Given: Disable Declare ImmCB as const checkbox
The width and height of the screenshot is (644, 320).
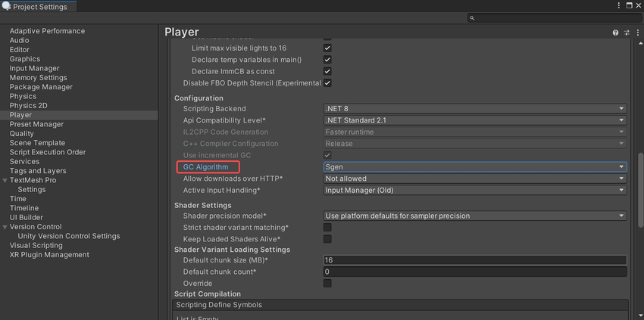Looking at the screenshot, I should [327, 71].
